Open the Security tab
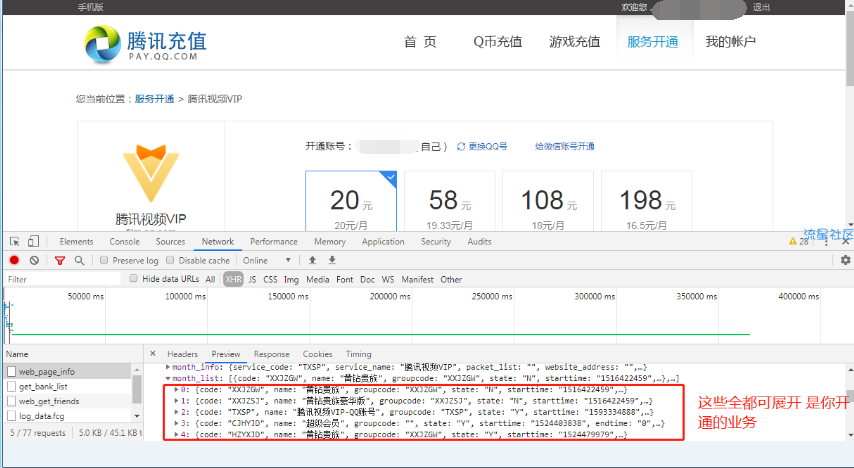This screenshot has height=468, width=854. pyautogui.click(x=436, y=241)
